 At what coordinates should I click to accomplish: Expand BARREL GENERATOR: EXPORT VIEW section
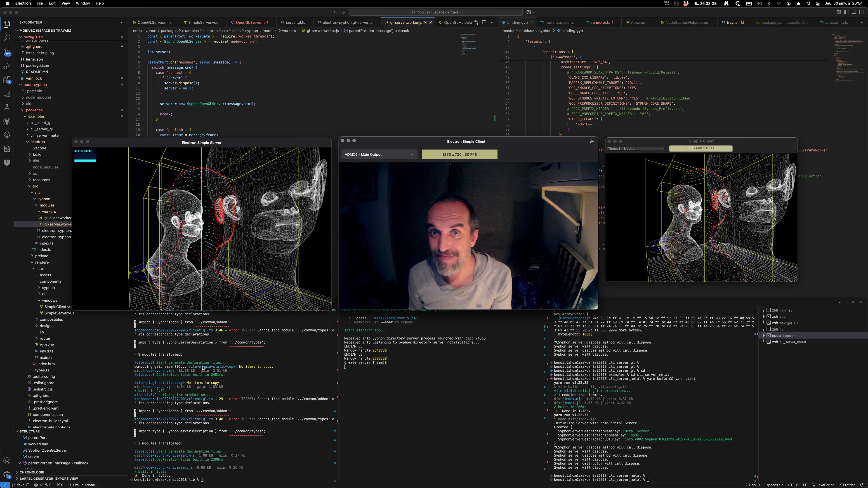49,479
